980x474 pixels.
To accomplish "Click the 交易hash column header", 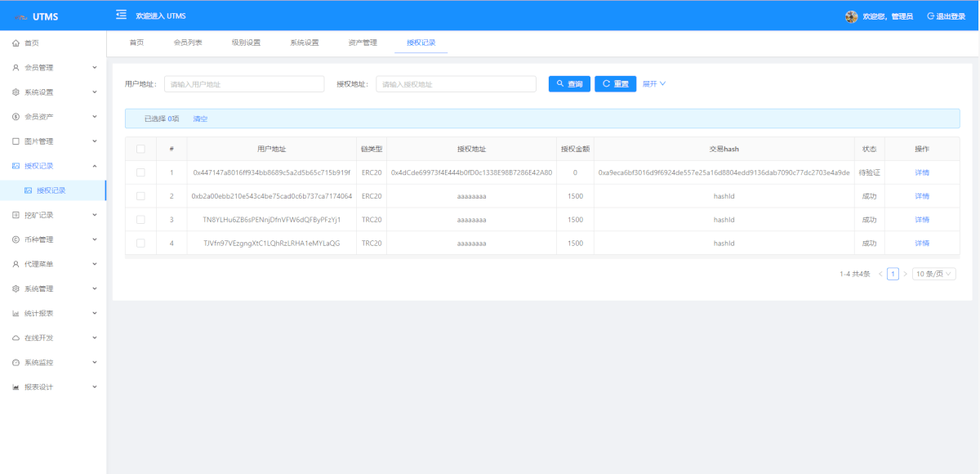I will pyautogui.click(x=724, y=149).
